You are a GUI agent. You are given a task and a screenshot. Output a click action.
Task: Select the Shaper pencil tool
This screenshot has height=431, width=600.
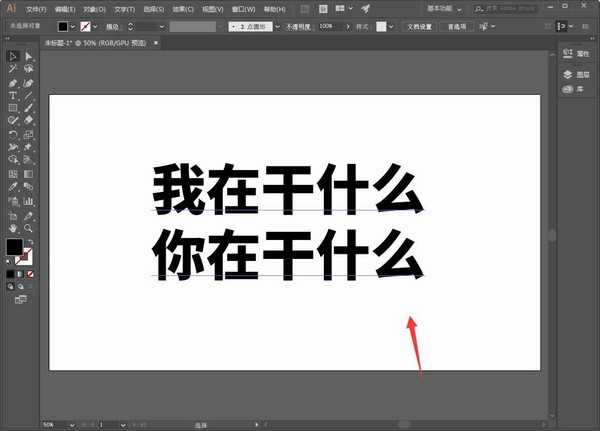13,120
